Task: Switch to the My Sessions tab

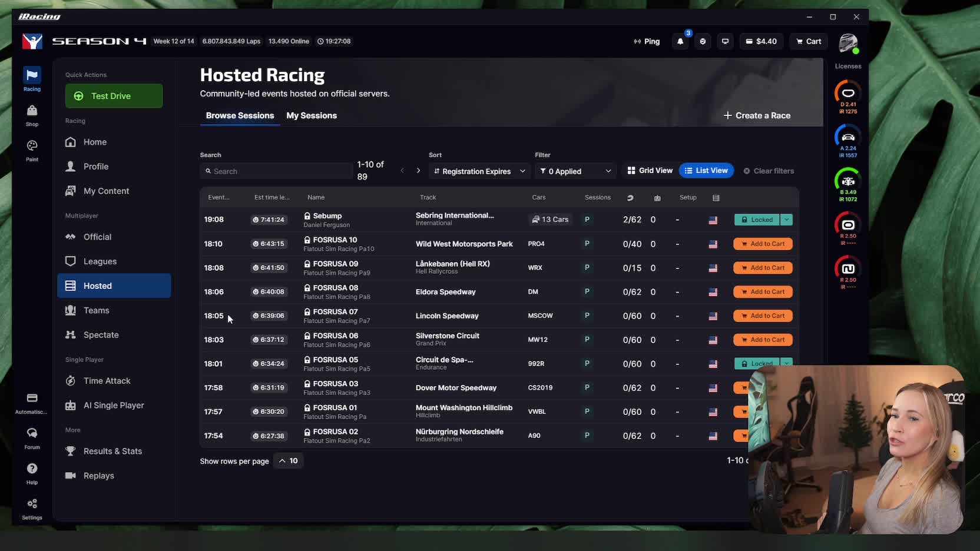Action: pyautogui.click(x=312, y=115)
